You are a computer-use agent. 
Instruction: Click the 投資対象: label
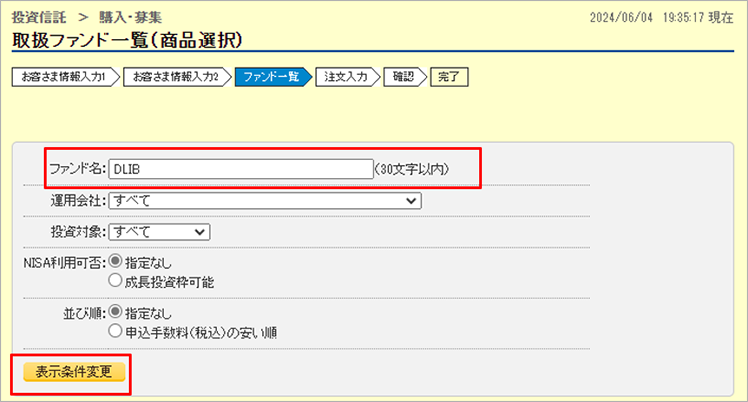click(78, 232)
